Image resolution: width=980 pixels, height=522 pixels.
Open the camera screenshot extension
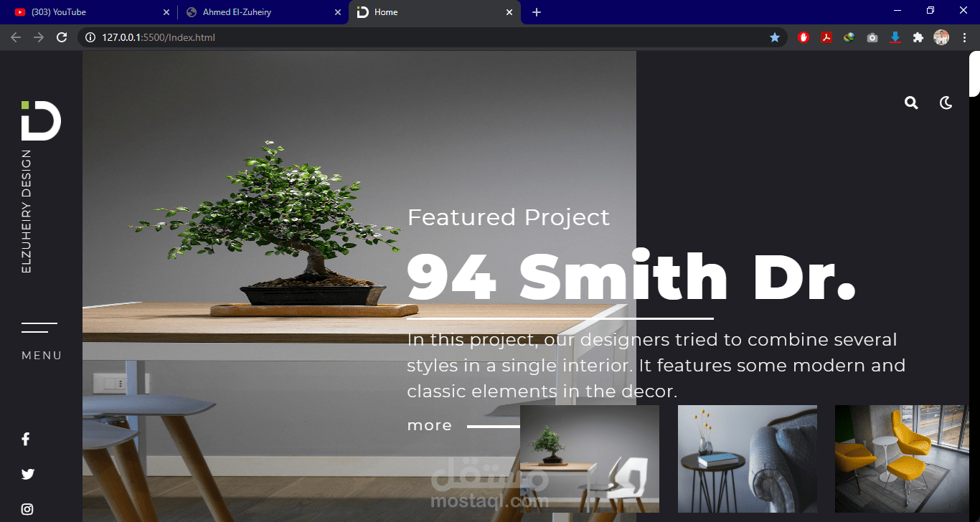pos(872,37)
